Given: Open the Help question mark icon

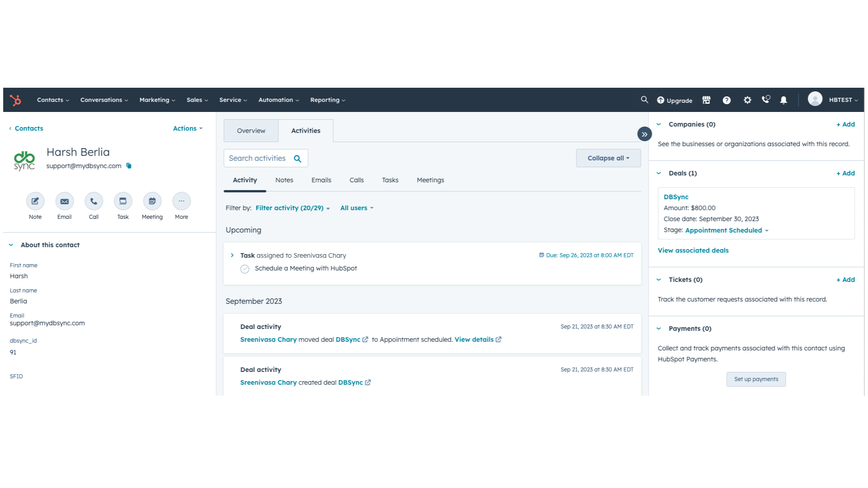Looking at the screenshot, I should pos(727,100).
